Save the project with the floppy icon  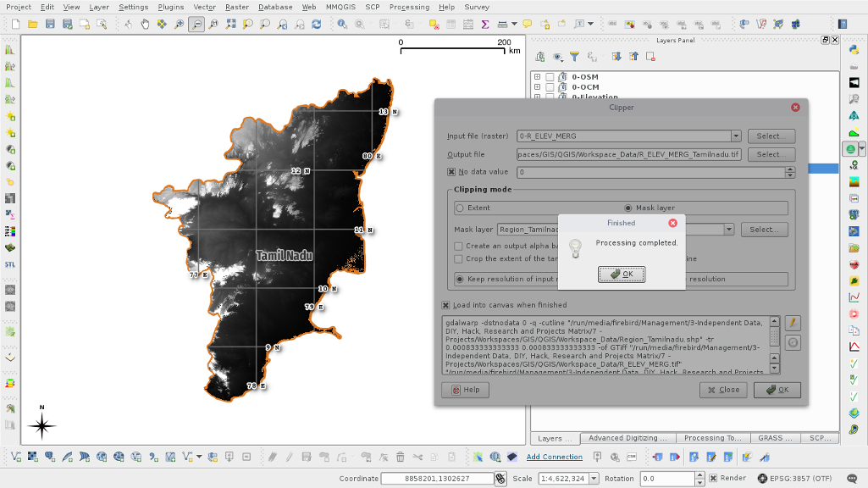coord(50,24)
